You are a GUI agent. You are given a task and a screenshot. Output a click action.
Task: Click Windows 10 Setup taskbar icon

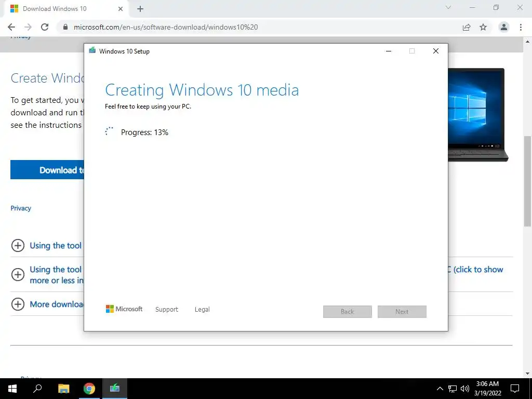pyautogui.click(x=115, y=389)
